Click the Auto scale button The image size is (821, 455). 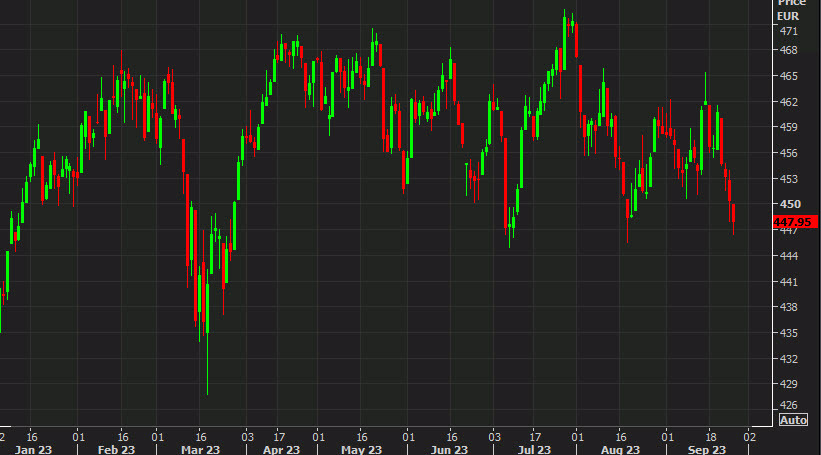point(793,420)
